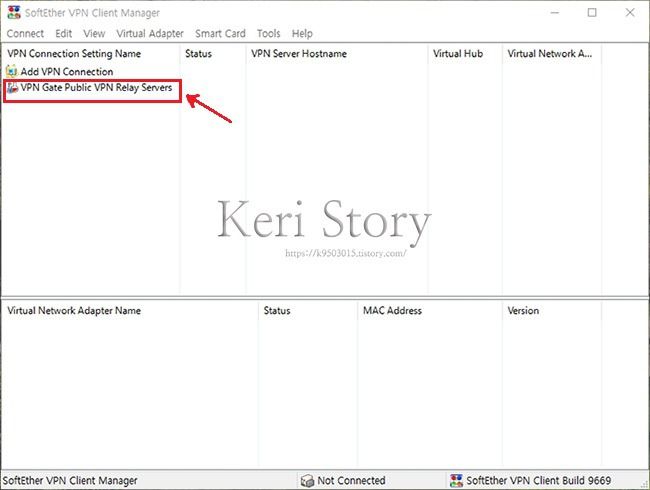Click the Not Connected status text

click(x=351, y=481)
